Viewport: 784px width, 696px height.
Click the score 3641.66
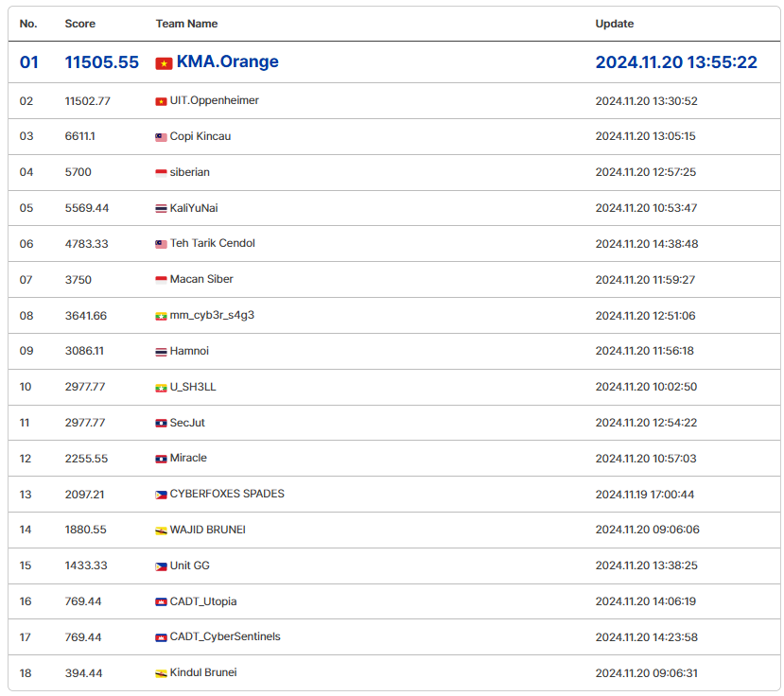click(86, 316)
